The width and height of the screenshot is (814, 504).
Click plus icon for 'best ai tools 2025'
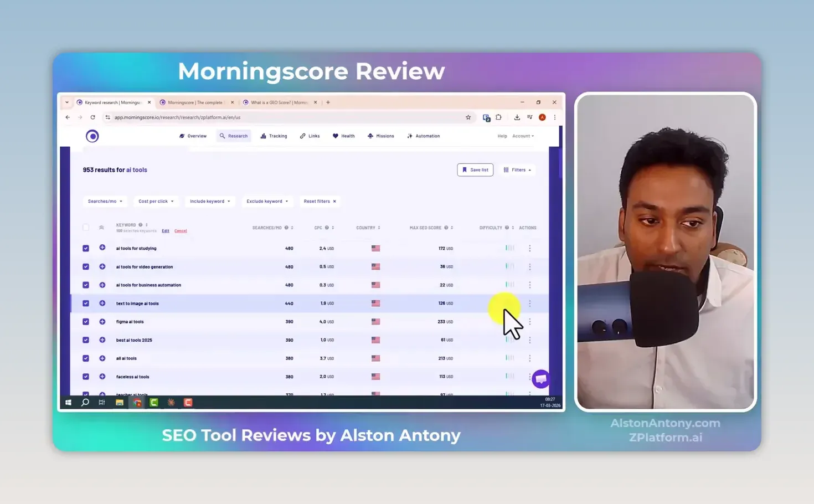pos(102,340)
